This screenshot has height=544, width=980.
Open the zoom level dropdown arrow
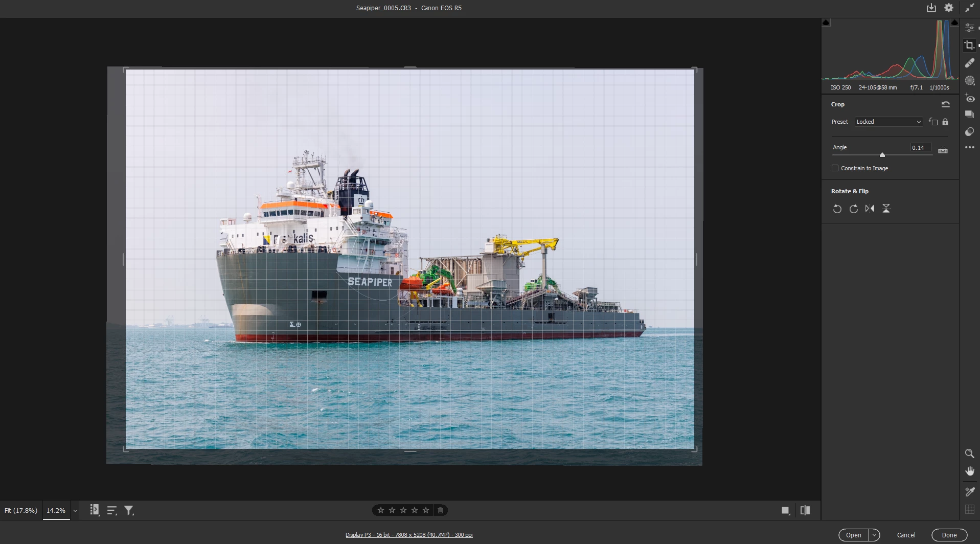pyautogui.click(x=75, y=511)
